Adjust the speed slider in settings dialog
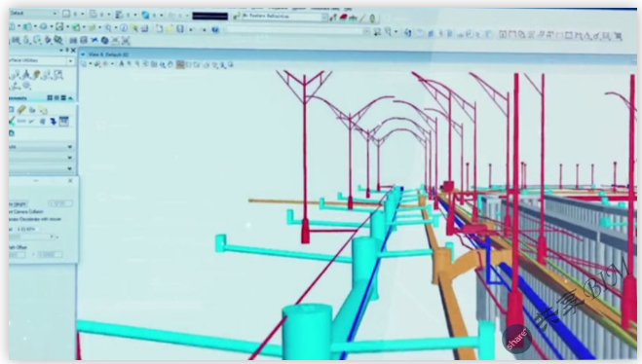This screenshot has width=642, height=364. pyautogui.click(x=31, y=237)
